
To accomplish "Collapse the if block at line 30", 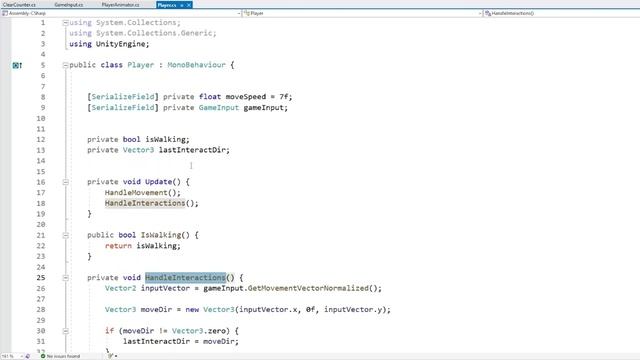I will click(65, 331).
